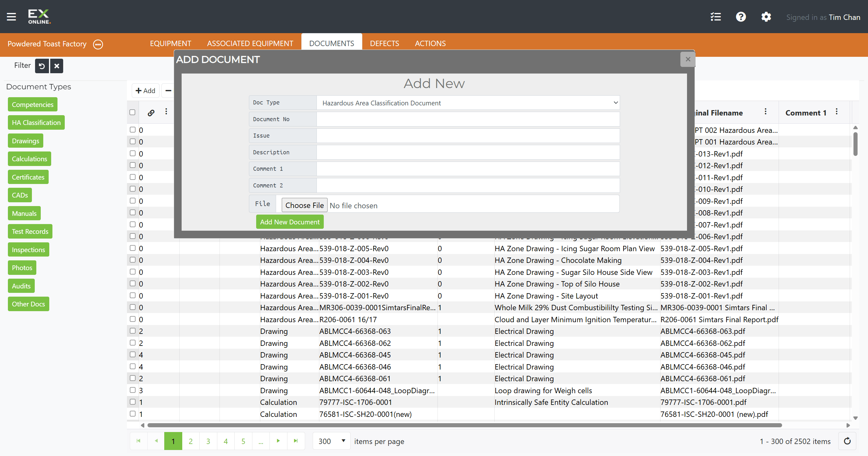Click the filter reset undo icon
Image resolution: width=868 pixels, height=456 pixels.
click(x=42, y=66)
